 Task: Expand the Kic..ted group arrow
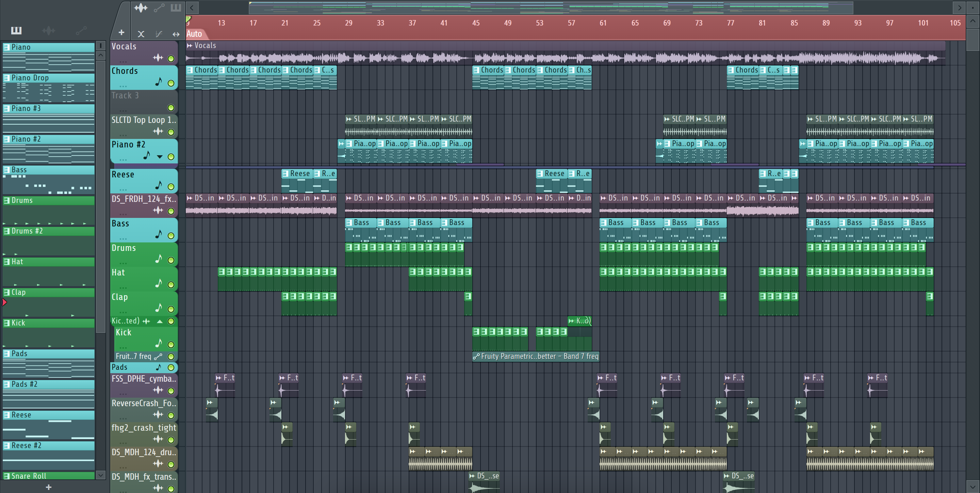pos(160,322)
